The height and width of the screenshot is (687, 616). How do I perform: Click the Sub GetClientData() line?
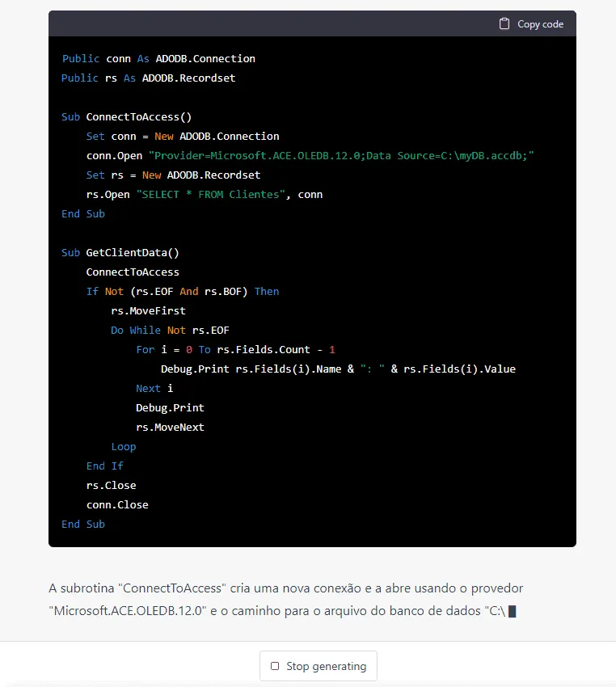pos(120,253)
